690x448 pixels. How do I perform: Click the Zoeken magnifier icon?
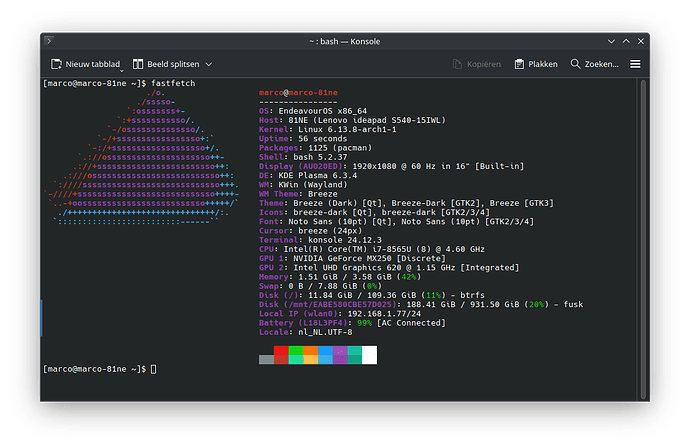pyautogui.click(x=575, y=64)
